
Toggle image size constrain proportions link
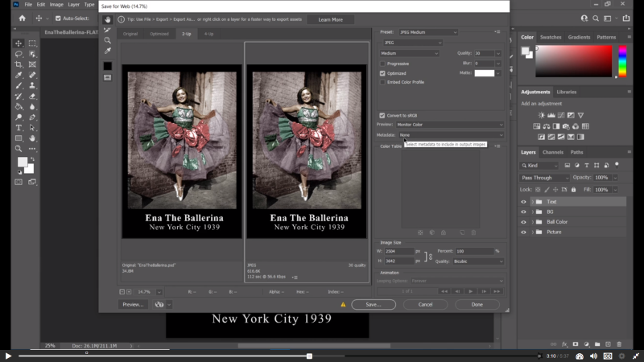tap(430, 257)
